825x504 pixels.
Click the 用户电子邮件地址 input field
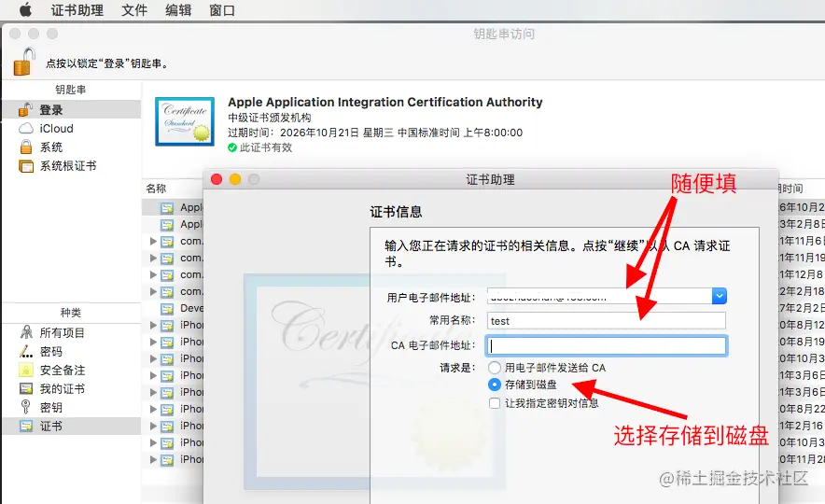click(600, 296)
